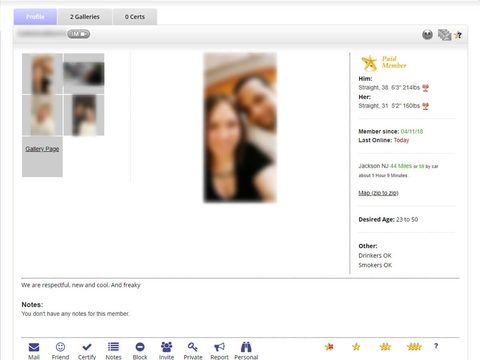Click glasses icon on Him row

(x=425, y=88)
